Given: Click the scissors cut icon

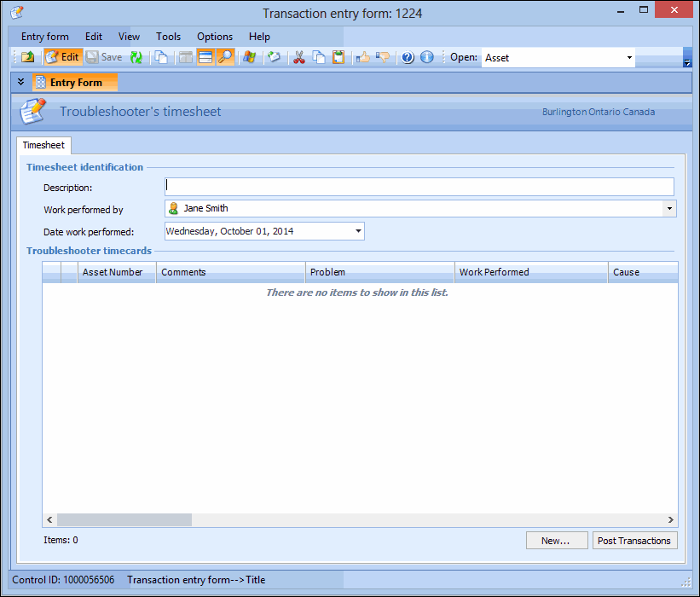Looking at the screenshot, I should click(x=298, y=58).
